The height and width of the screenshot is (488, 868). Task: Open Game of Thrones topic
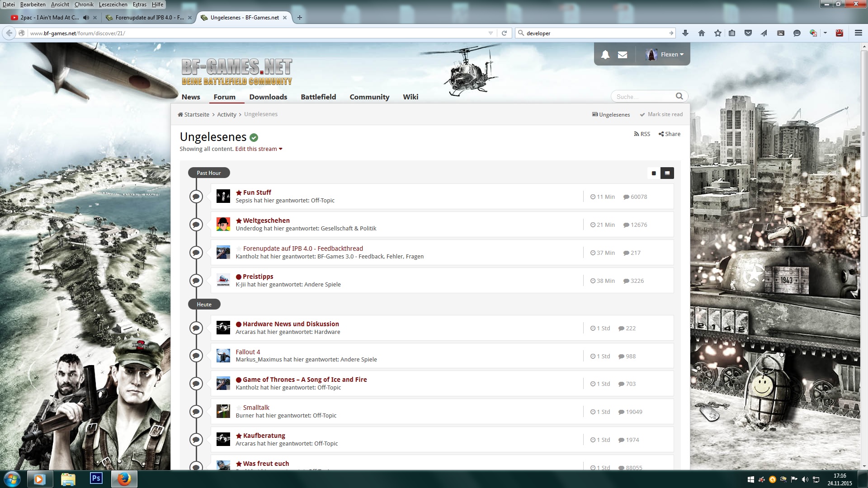pos(305,380)
